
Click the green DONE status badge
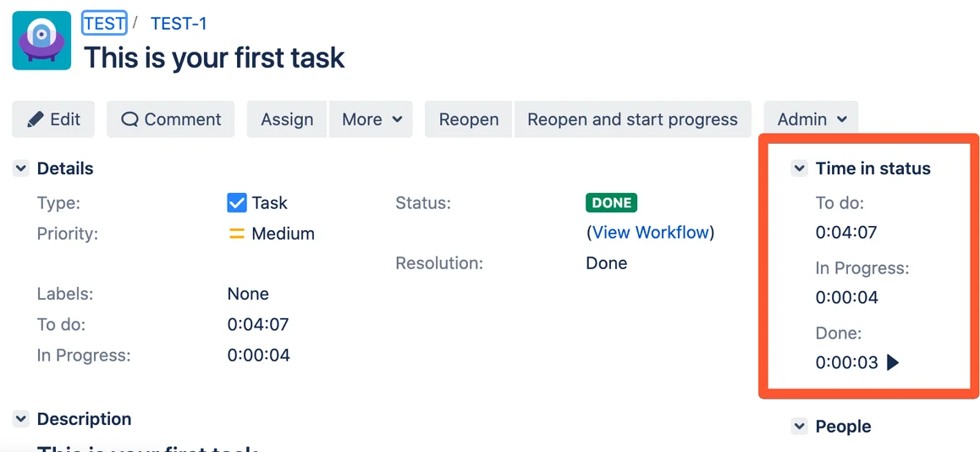(611, 203)
